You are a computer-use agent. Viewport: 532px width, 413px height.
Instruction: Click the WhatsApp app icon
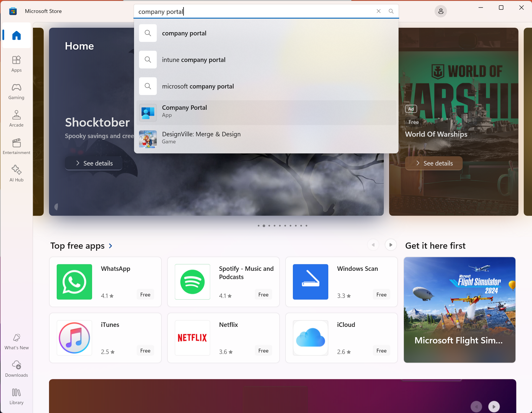point(74,282)
